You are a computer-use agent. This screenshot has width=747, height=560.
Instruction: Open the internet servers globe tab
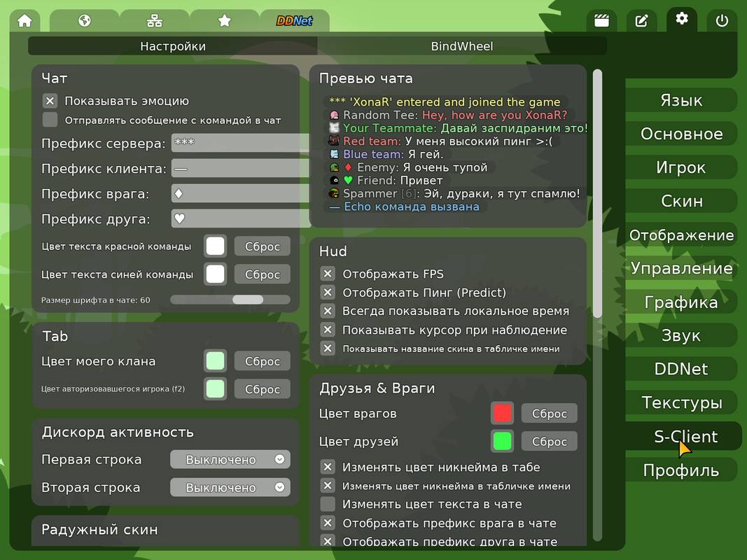pos(84,21)
